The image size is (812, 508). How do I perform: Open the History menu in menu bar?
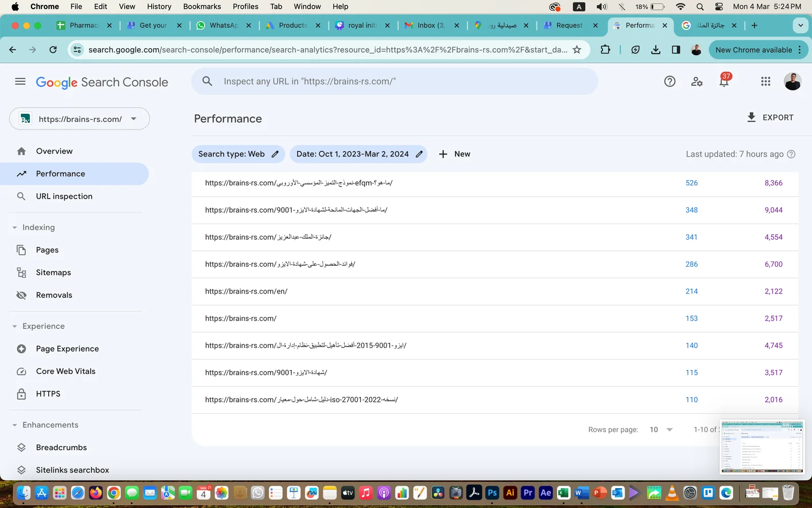(x=159, y=7)
